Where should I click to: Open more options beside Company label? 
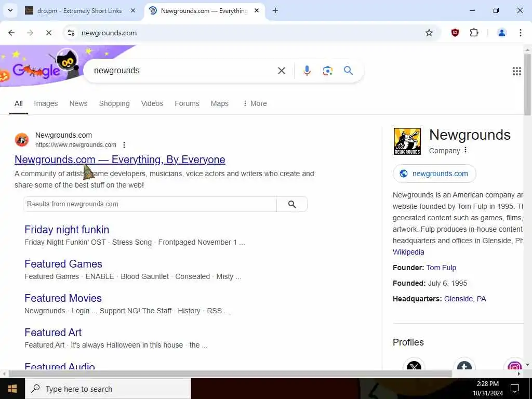tap(465, 150)
